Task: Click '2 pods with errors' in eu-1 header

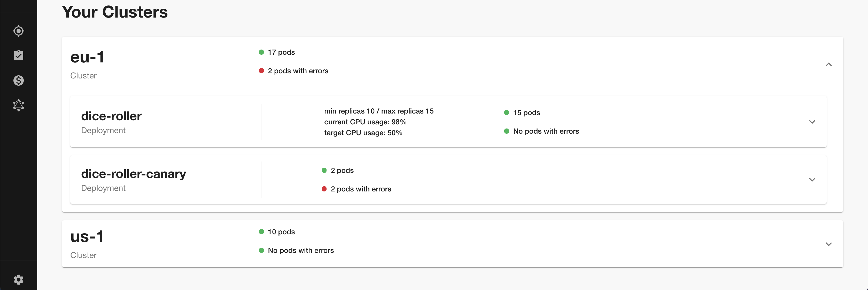Action: pyautogui.click(x=298, y=71)
